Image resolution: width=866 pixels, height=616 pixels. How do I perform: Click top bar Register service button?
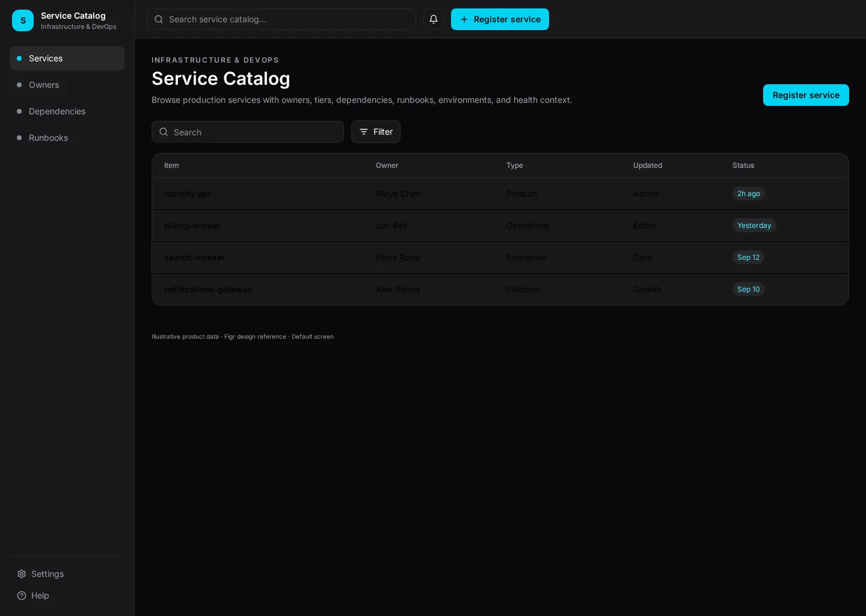coord(500,19)
